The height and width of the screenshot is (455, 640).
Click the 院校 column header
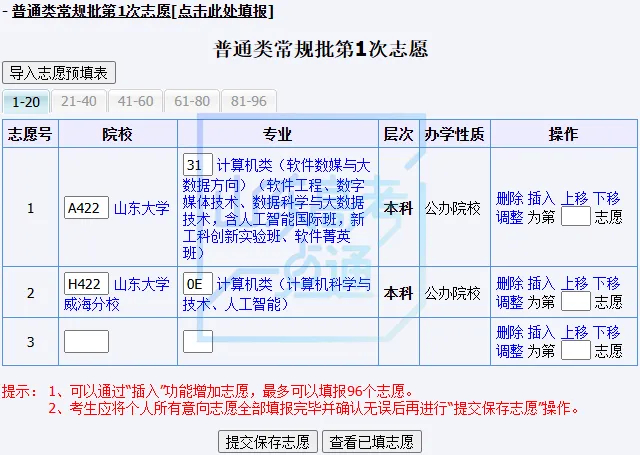coord(118,134)
